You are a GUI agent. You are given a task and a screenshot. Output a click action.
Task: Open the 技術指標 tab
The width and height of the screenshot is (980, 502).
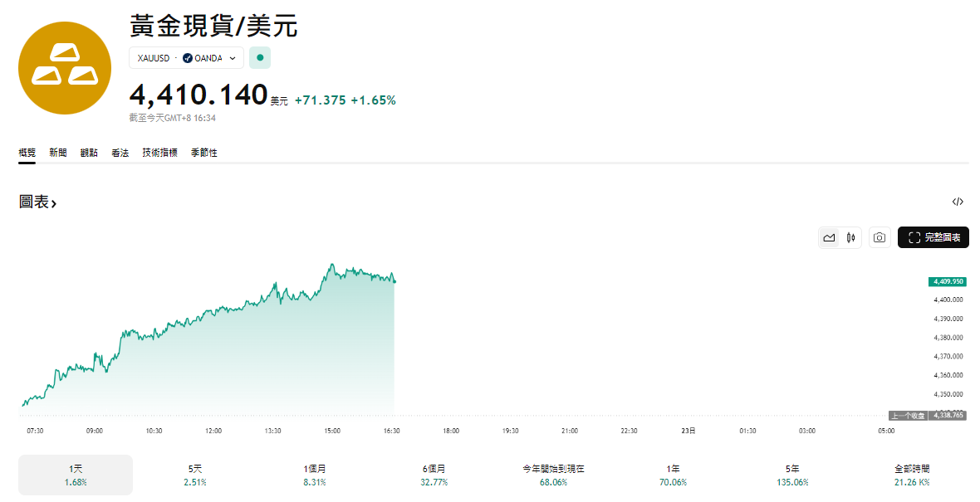pyautogui.click(x=159, y=153)
